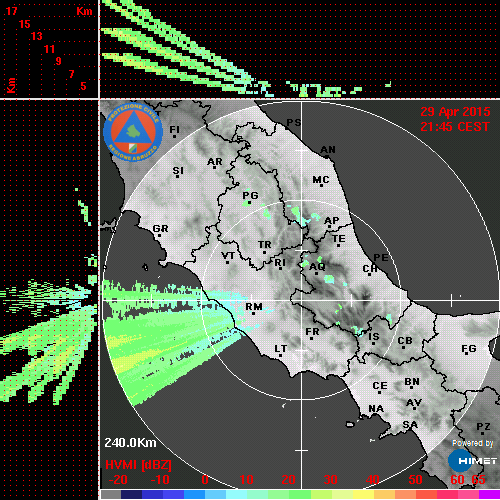The width and height of the screenshot is (500, 500).
Task: Click the TE city label on the map
Action: (339, 239)
